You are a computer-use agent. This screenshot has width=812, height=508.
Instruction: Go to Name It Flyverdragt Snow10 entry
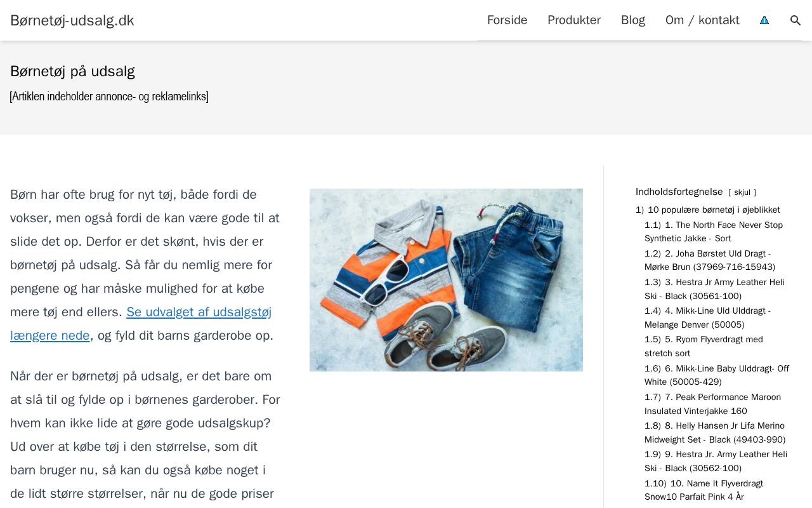pos(704,490)
